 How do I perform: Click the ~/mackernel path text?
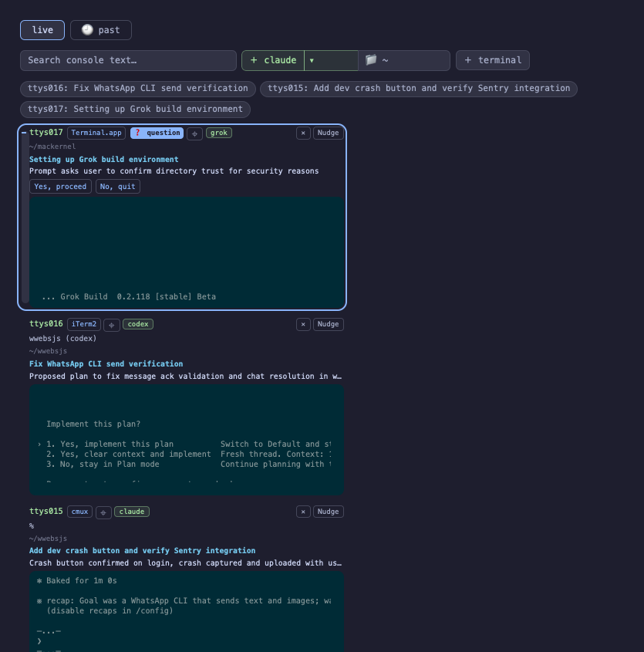coord(52,147)
